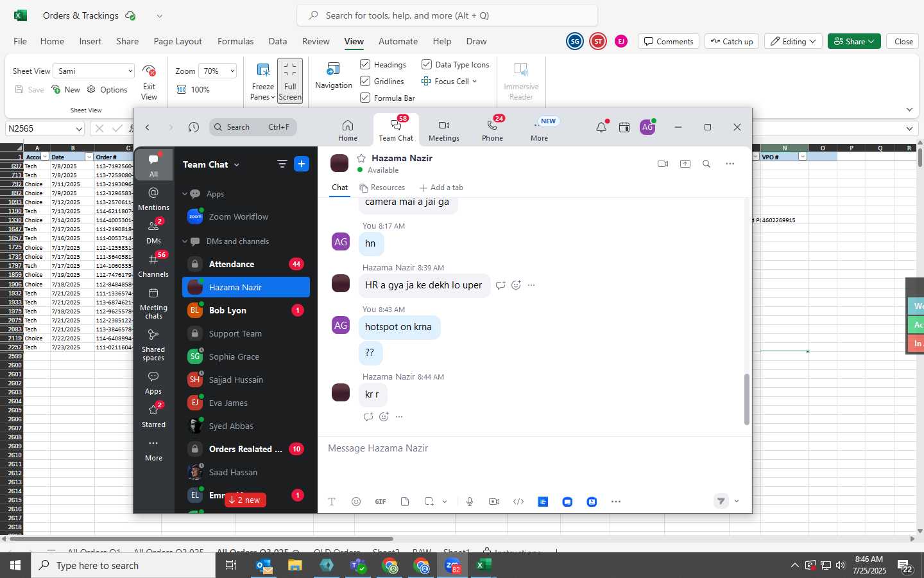This screenshot has height=578, width=924.
Task: Start a video call with Hazama Nazir
Action: 663,164
